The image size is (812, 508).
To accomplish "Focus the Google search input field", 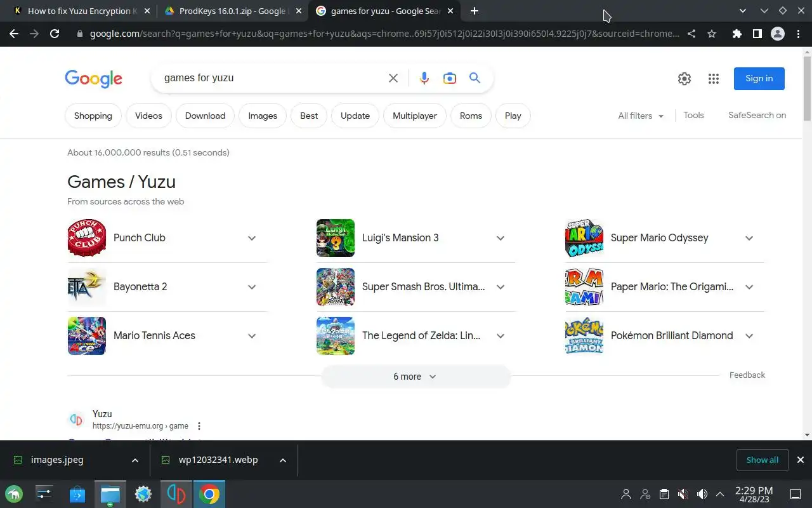I will [273, 78].
